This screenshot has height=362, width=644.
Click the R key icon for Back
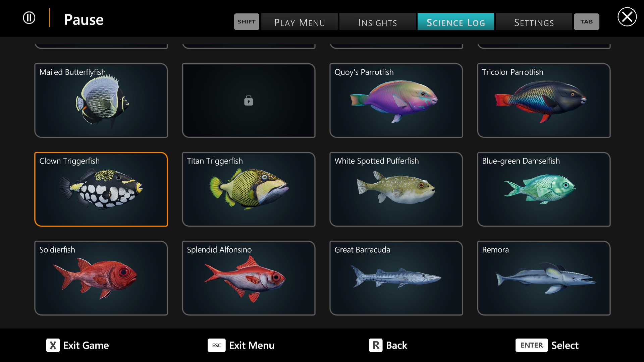click(x=376, y=345)
